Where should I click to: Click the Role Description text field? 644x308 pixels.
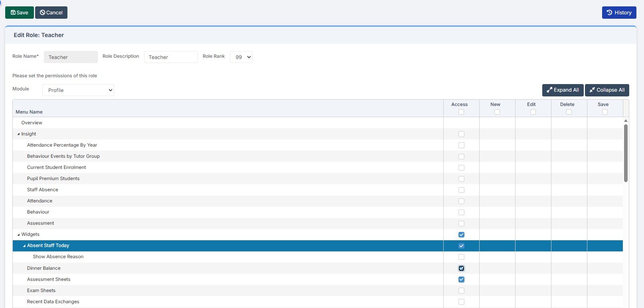click(x=171, y=57)
